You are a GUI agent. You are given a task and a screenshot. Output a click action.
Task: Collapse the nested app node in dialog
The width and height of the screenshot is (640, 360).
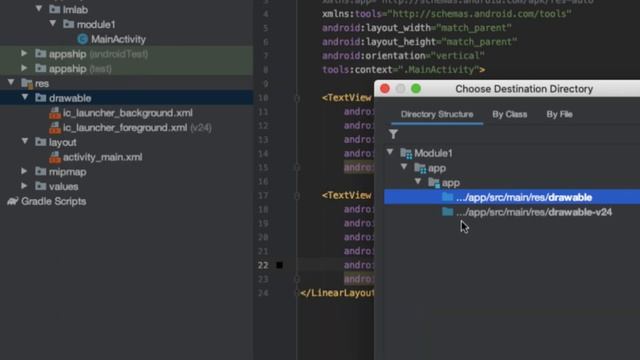coord(418,182)
